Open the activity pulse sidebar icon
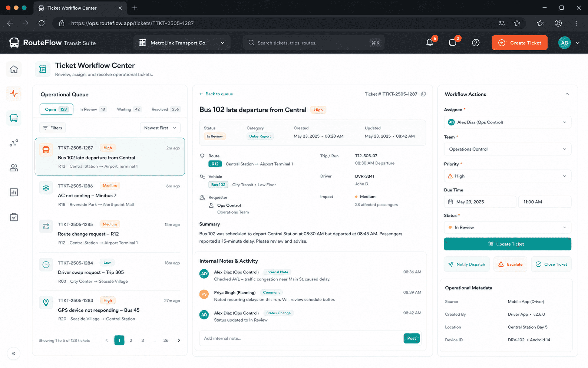The height and width of the screenshot is (368, 588). (x=14, y=93)
